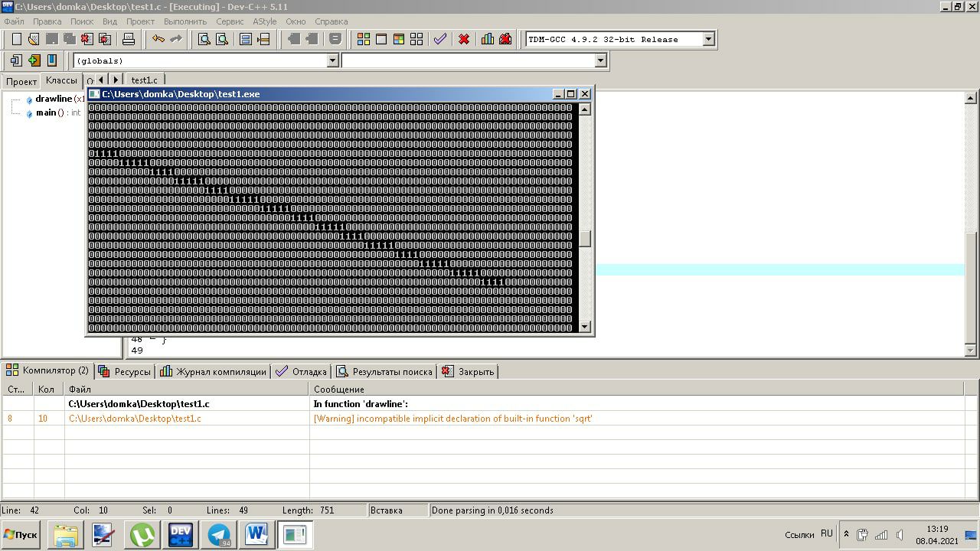Click the Close file icon with red X
The width and height of the screenshot is (980, 551).
tap(87, 39)
